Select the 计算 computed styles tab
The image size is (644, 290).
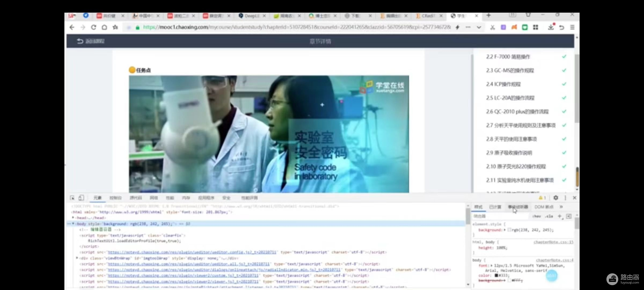point(495,206)
